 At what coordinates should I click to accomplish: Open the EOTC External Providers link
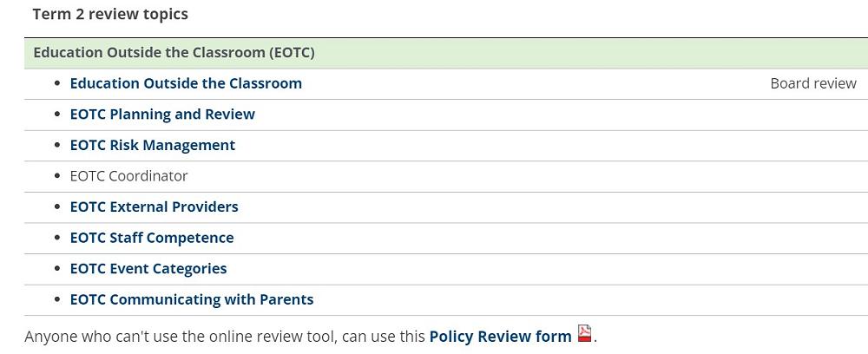[x=154, y=206]
